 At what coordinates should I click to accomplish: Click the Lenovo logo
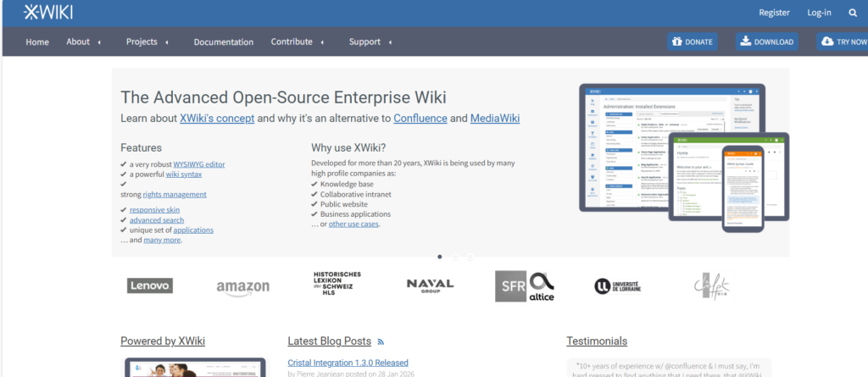click(x=150, y=286)
